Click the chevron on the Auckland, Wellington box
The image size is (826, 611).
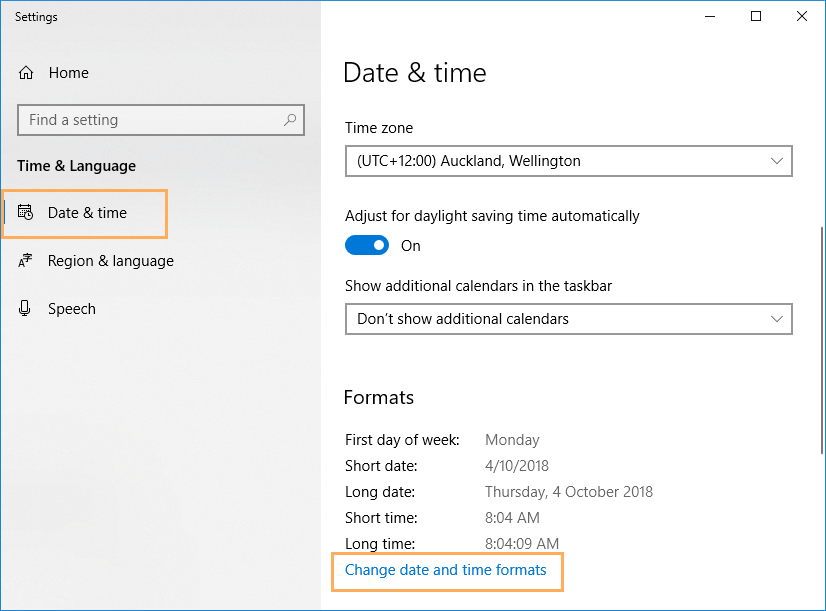coord(776,161)
